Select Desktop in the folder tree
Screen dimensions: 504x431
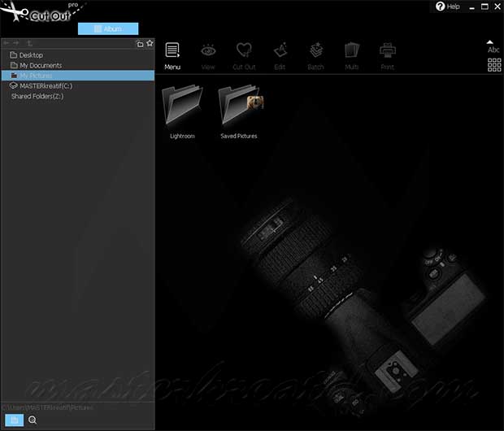click(31, 55)
